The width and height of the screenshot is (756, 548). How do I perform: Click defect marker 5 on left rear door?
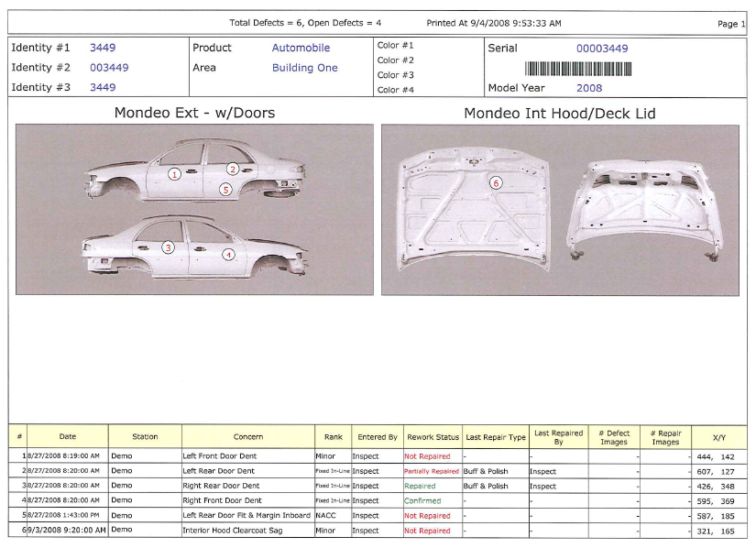(x=225, y=190)
